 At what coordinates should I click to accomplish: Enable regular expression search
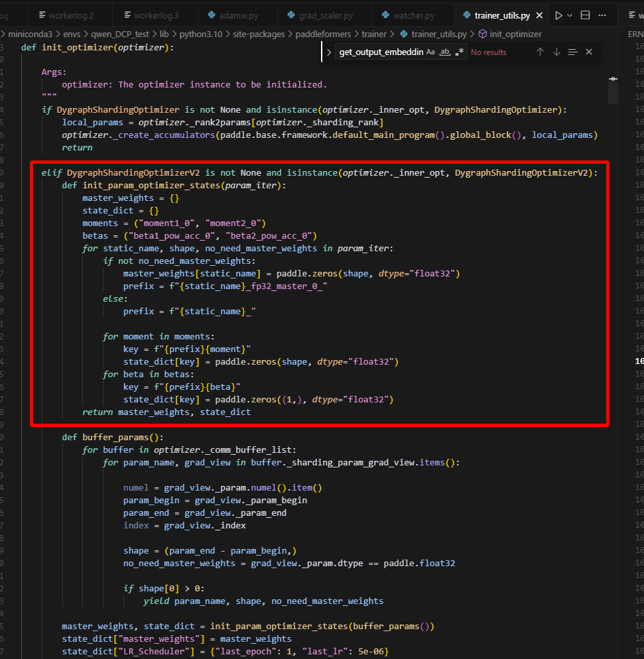[460, 52]
